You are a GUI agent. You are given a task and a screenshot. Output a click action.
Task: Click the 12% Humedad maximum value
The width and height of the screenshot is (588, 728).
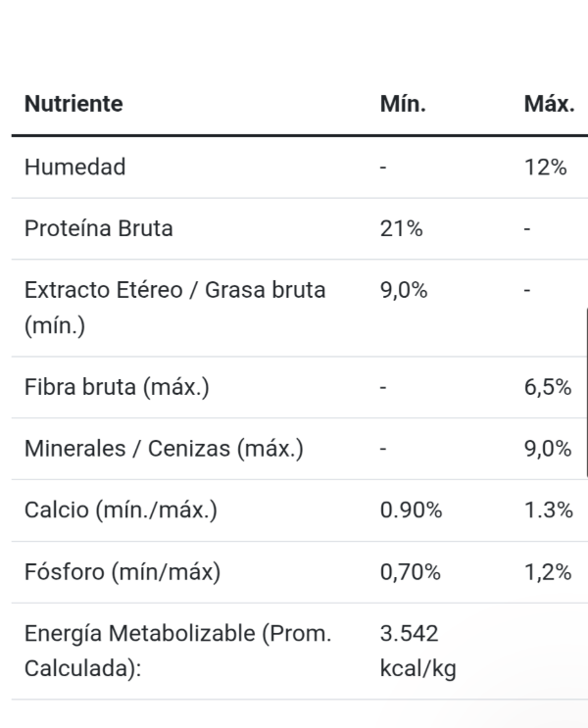[x=546, y=167]
